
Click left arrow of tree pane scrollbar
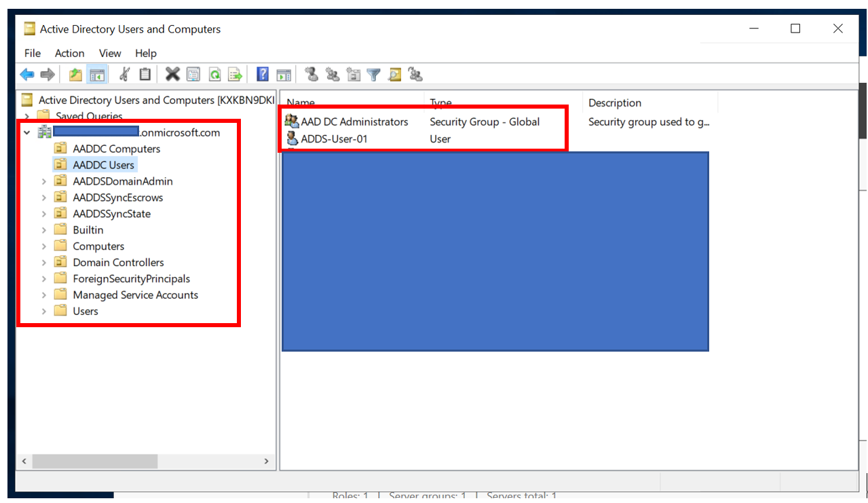pos(24,461)
